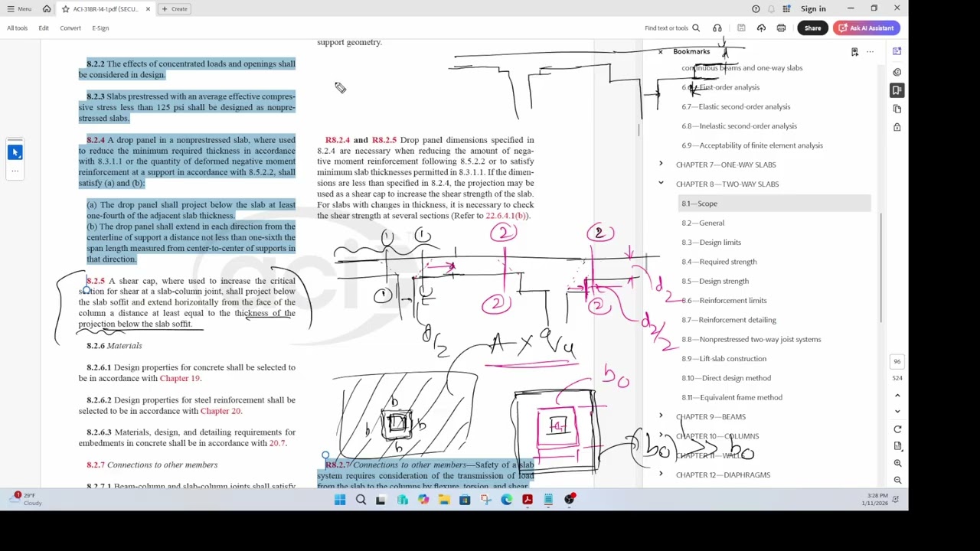980x551 pixels.
Task: Click Ask AI Assistant button
Action: (866, 28)
